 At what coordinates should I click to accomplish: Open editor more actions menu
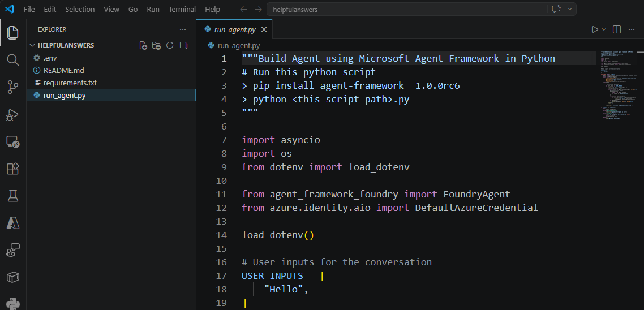pyautogui.click(x=632, y=29)
